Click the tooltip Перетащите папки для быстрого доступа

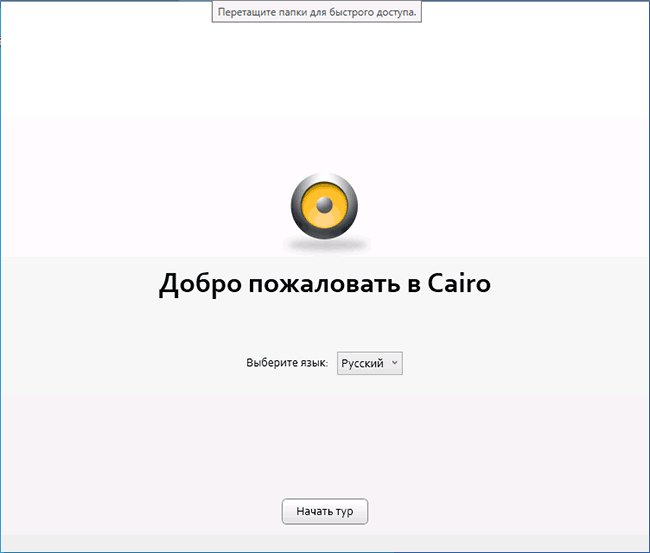pos(317,12)
